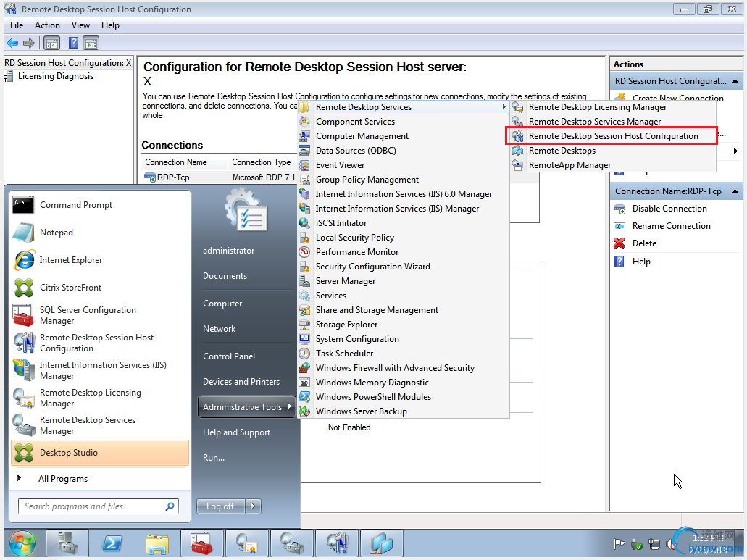Click the action center flag in system tray
Screen dimensions: 747x560
tap(619, 543)
